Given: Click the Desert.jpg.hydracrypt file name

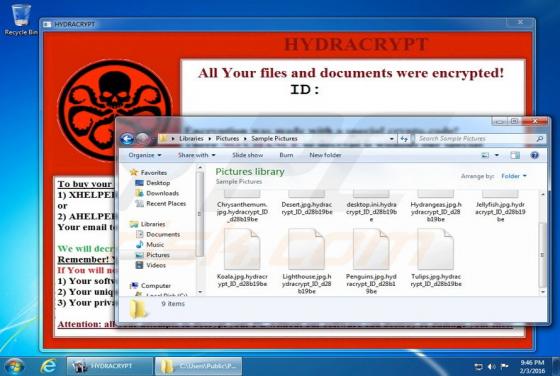Looking at the screenshot, I should [x=307, y=208].
